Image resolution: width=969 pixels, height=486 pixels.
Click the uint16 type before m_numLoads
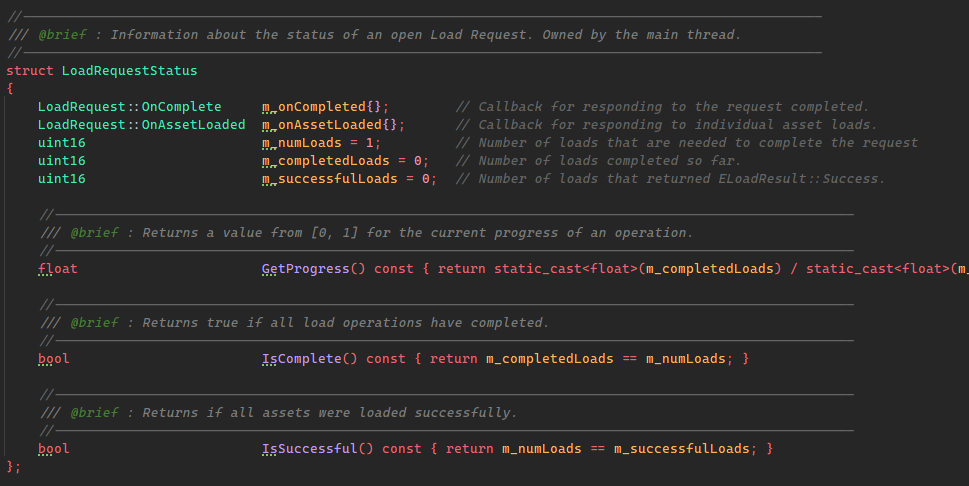[x=62, y=143]
